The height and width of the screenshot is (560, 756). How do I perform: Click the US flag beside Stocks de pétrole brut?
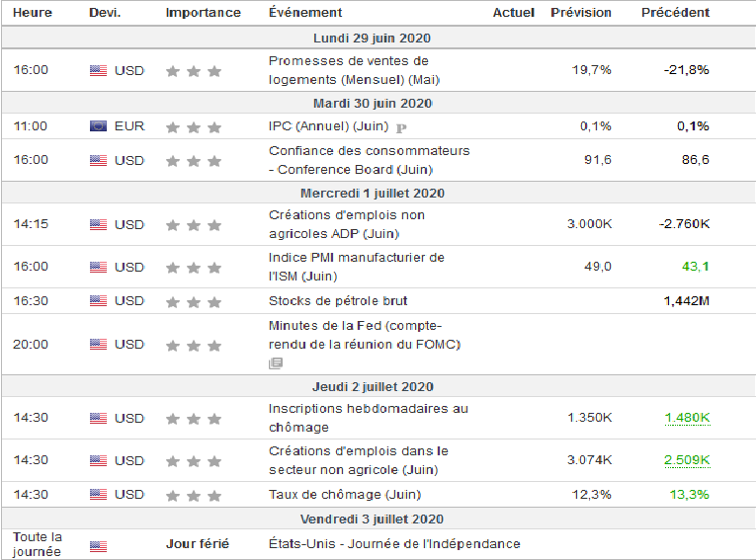coord(98,300)
